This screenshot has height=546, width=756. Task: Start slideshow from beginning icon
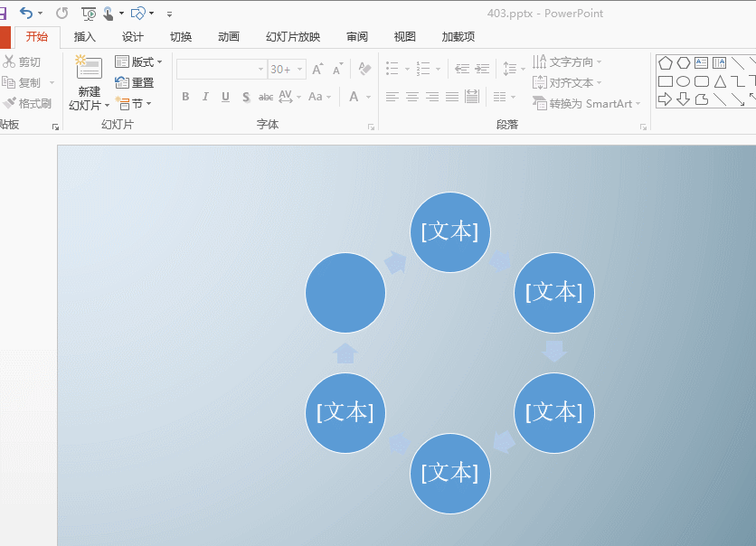pyautogui.click(x=88, y=13)
